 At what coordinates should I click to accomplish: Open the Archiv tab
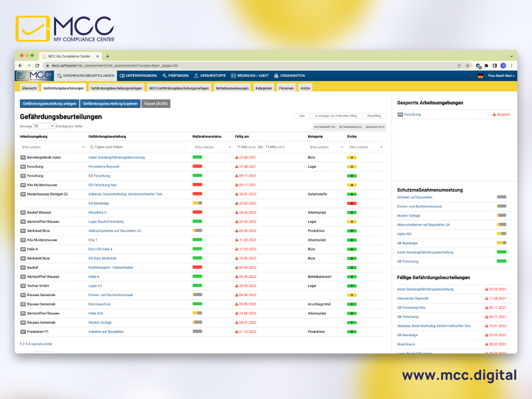305,88
